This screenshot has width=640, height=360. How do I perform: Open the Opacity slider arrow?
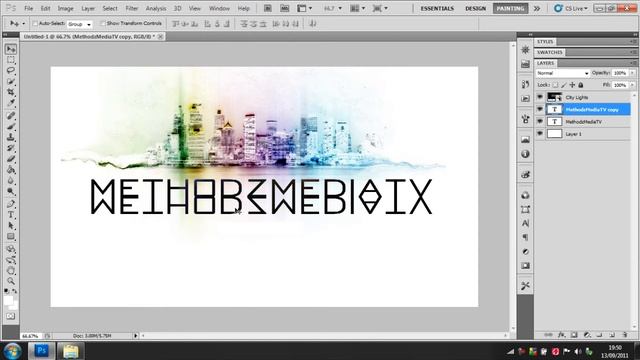point(633,73)
